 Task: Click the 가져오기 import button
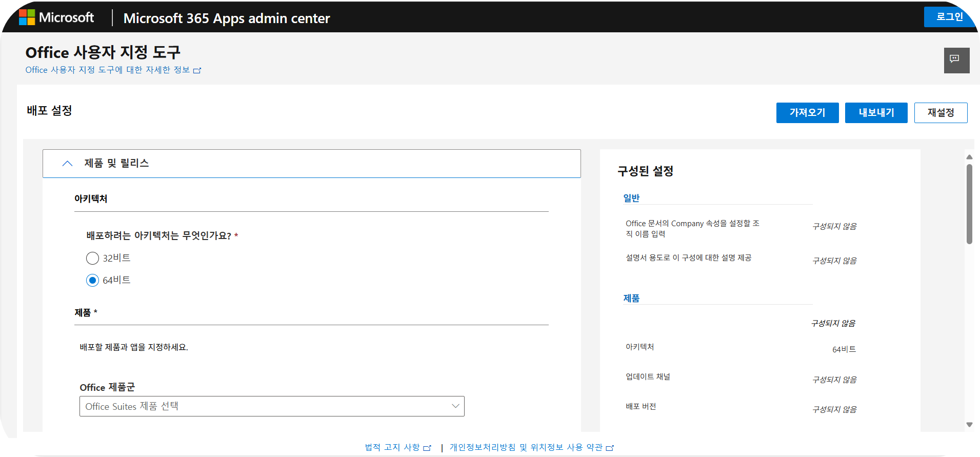[807, 113]
